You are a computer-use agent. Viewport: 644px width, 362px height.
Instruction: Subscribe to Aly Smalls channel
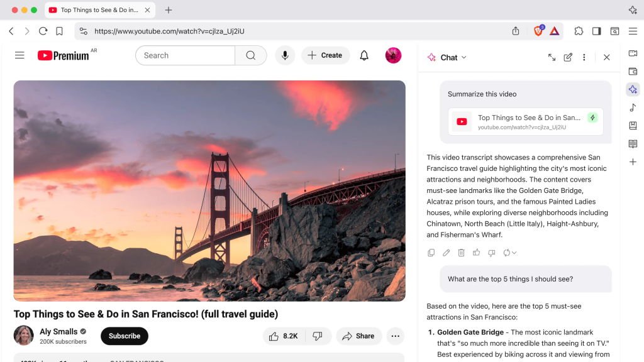click(125, 336)
